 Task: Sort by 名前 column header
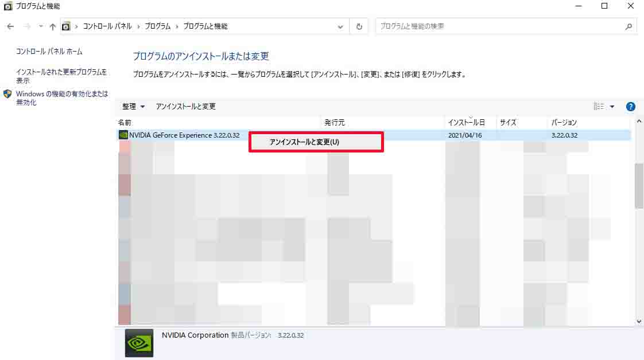click(125, 123)
